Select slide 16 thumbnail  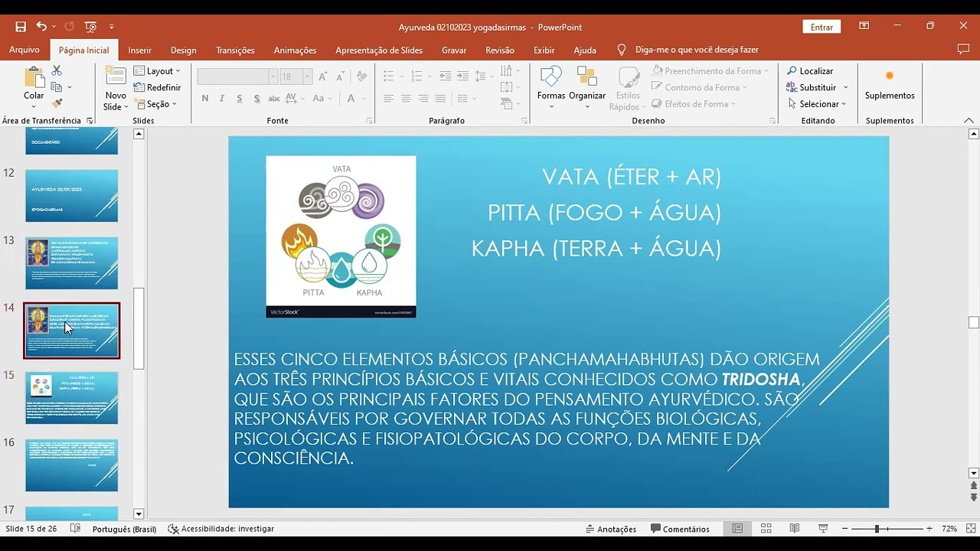tap(72, 465)
